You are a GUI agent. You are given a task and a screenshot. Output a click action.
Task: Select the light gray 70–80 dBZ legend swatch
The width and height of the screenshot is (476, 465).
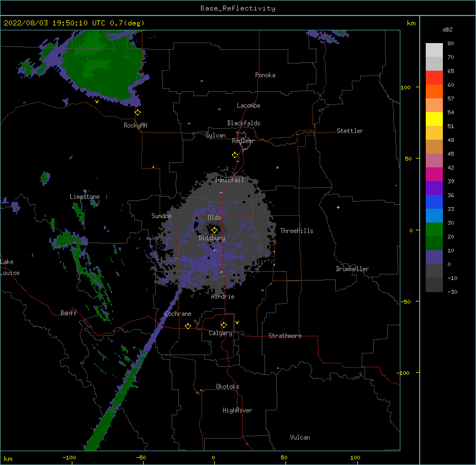point(434,50)
